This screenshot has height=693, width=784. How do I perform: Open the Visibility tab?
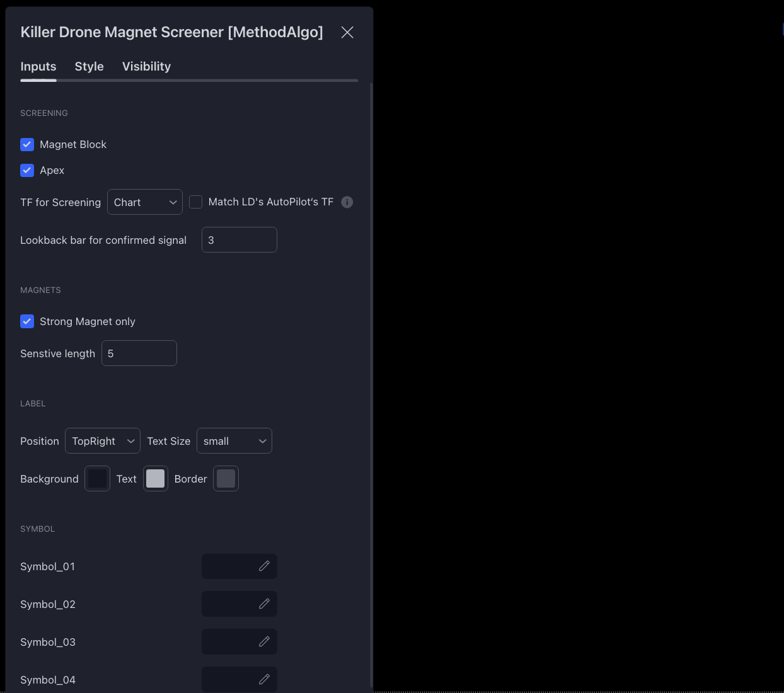pos(146,67)
